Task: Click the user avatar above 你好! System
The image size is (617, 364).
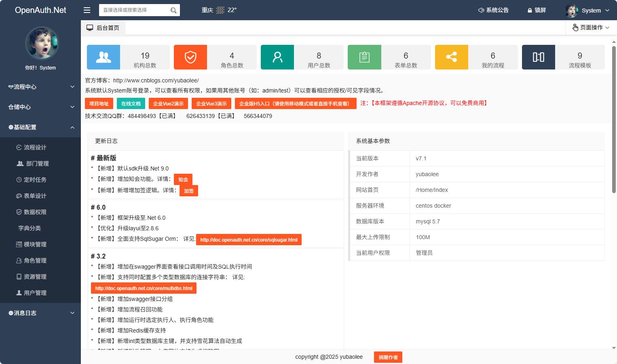Action: 42,43
